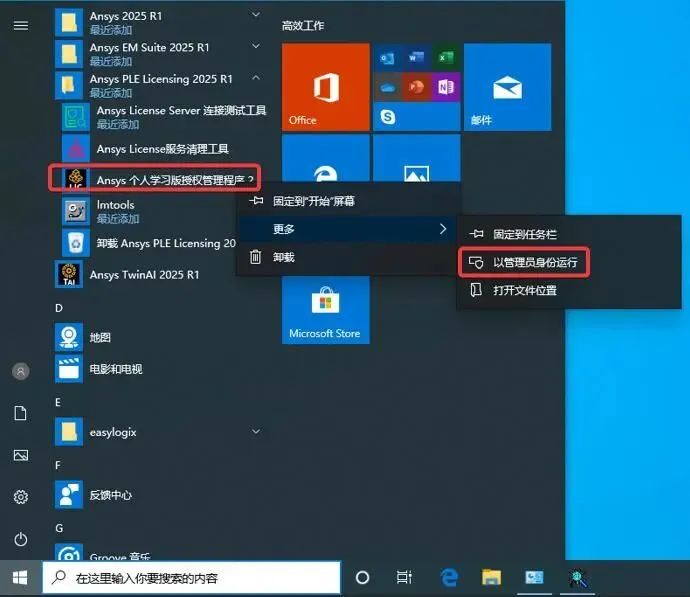Image resolution: width=690 pixels, height=597 pixels.
Task: Open Settings gear in Start sidebar
Action: pos(21,497)
